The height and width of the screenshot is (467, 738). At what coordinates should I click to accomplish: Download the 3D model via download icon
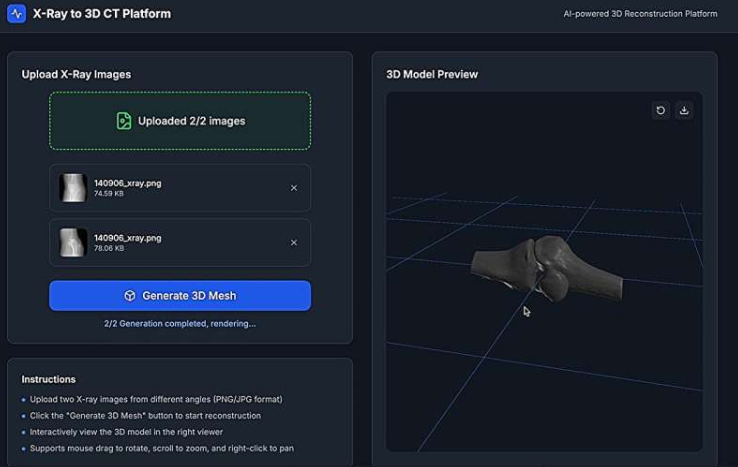click(684, 110)
